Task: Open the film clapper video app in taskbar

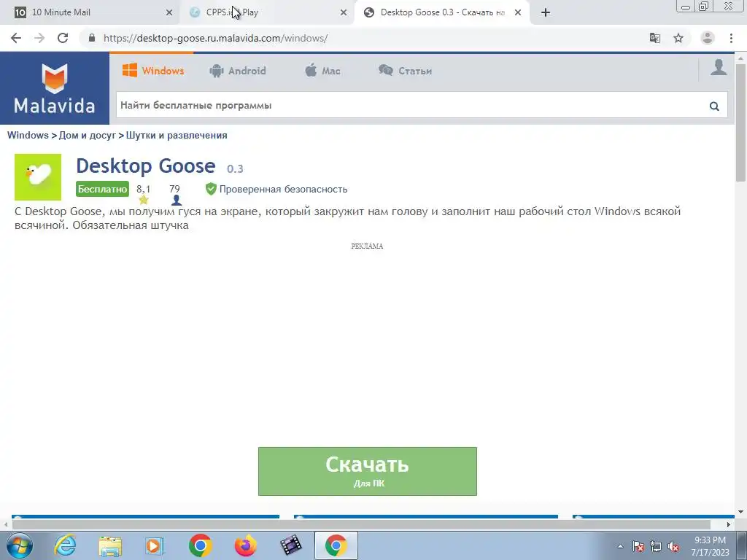Action: 290,545
